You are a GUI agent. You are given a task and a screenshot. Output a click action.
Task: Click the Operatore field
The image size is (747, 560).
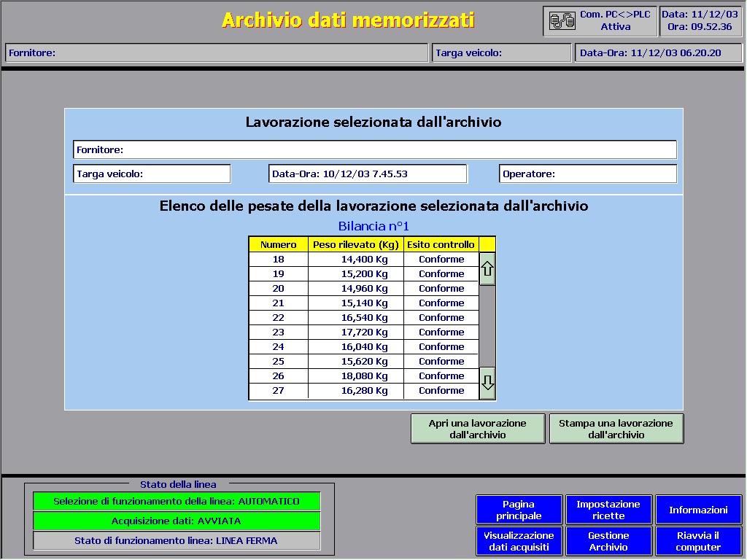tap(587, 174)
